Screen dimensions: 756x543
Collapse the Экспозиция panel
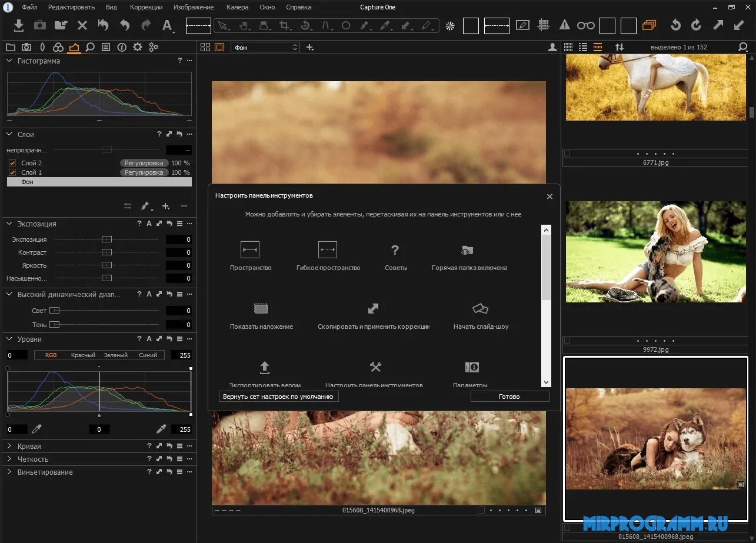tap(9, 224)
